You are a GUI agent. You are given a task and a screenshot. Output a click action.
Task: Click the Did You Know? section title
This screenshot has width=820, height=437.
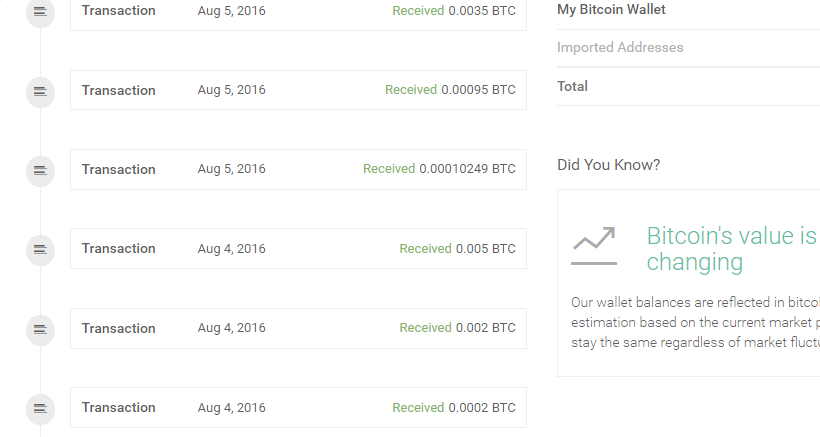[608, 165]
